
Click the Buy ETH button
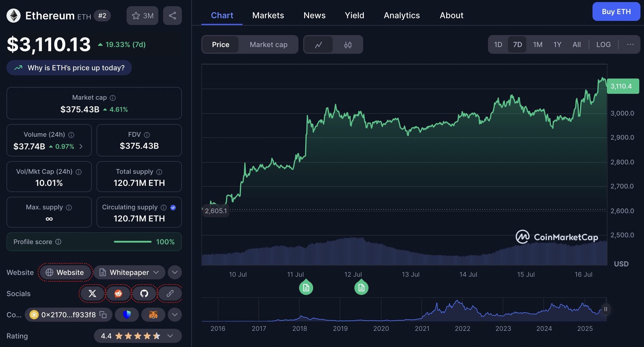click(616, 12)
